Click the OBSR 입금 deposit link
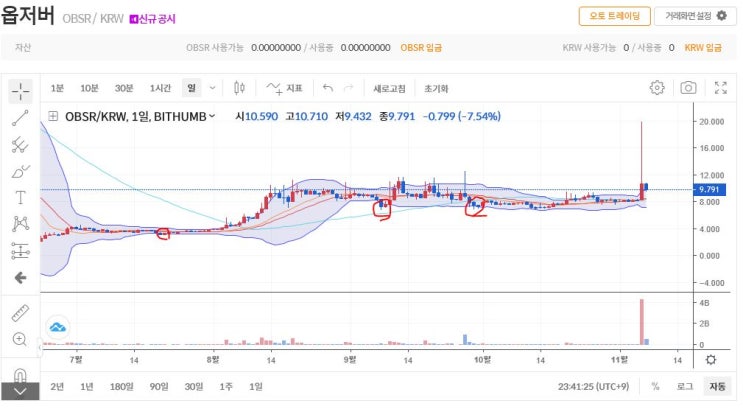743x409 pixels. click(x=421, y=47)
